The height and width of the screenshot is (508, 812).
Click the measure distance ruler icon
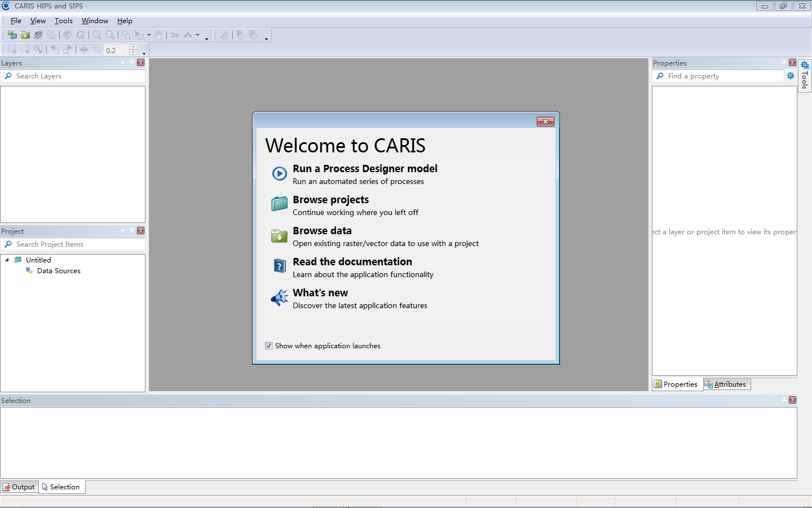tap(224, 35)
